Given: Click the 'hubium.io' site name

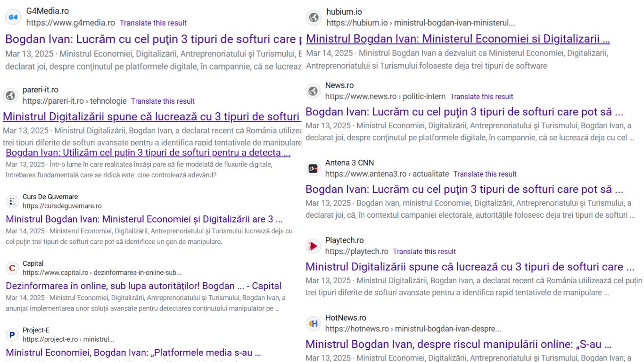Looking at the screenshot, I should point(344,12).
